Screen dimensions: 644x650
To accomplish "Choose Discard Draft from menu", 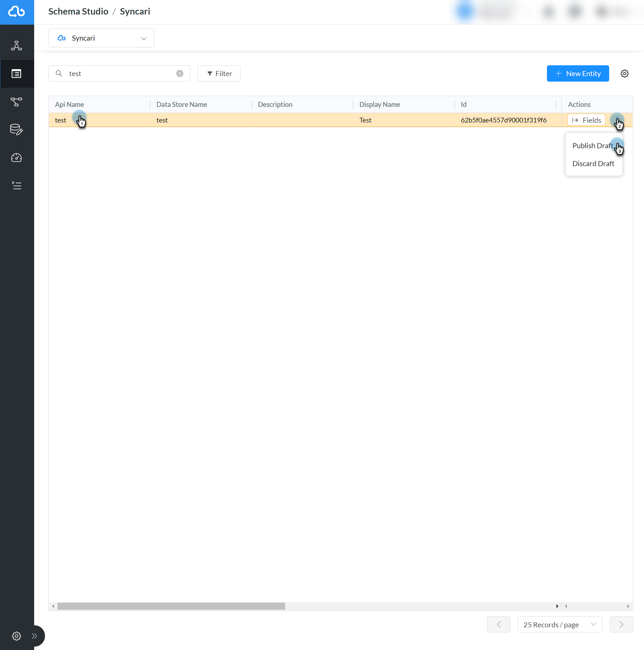I will (593, 164).
